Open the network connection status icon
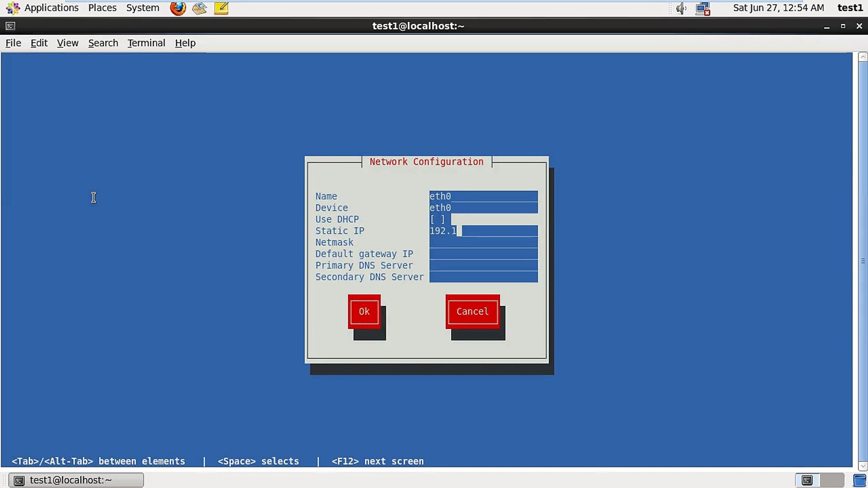Screen dimensions: 868x488 (703, 8)
